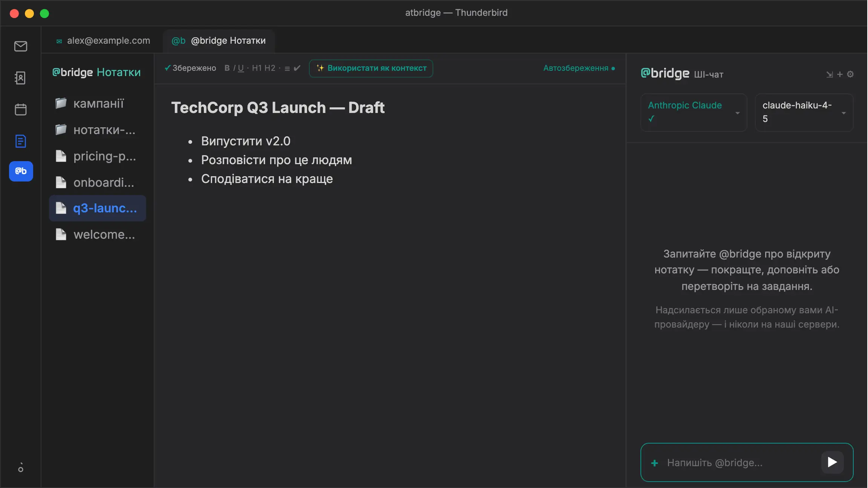Viewport: 868px width, 488px height.
Task: Open the Address Book sidebar icon
Action: (x=20, y=78)
